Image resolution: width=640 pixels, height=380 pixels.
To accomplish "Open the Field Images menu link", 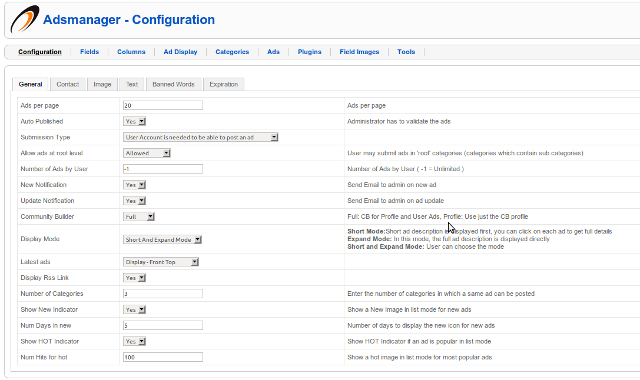I will point(359,52).
